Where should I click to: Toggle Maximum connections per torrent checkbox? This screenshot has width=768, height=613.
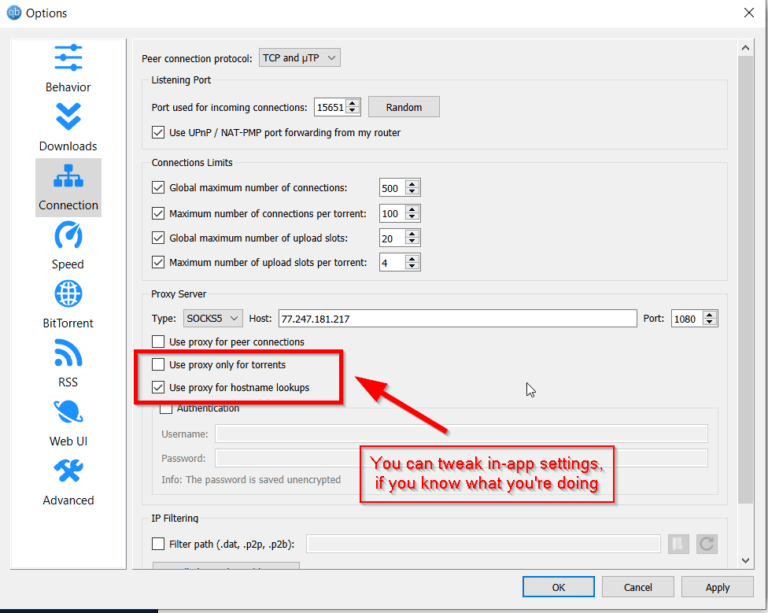(158, 213)
